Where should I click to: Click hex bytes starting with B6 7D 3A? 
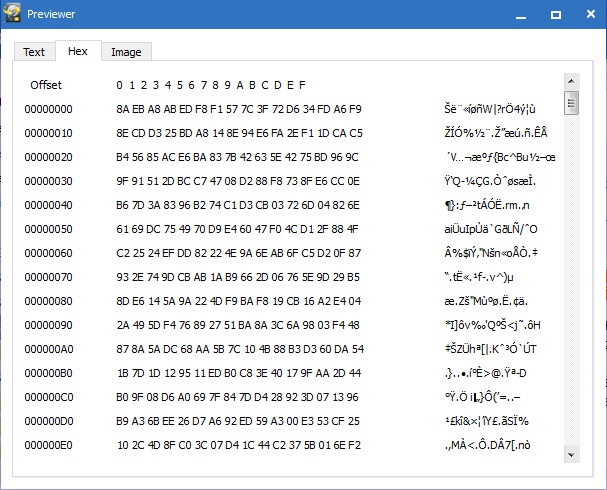tap(238, 205)
